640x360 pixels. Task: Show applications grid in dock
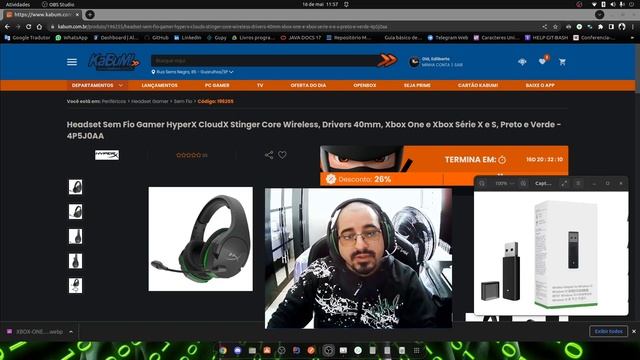pyautogui.click(x=416, y=350)
